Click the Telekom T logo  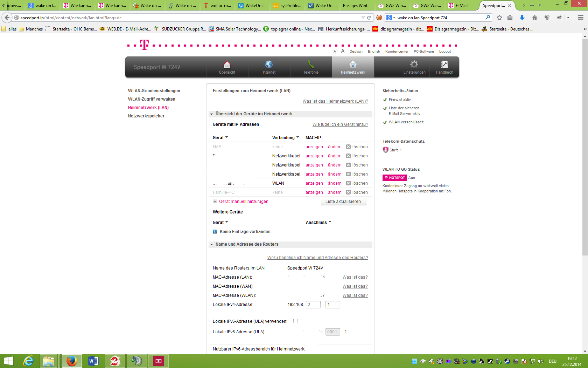144,45
